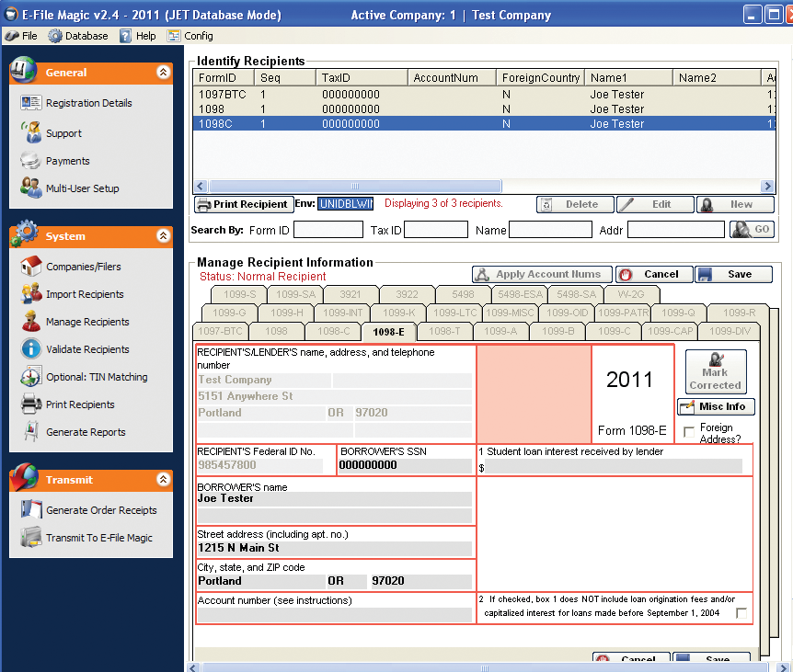The height and width of the screenshot is (672, 793).
Task: Open Transmit To E-File Magic
Action: coord(98,538)
